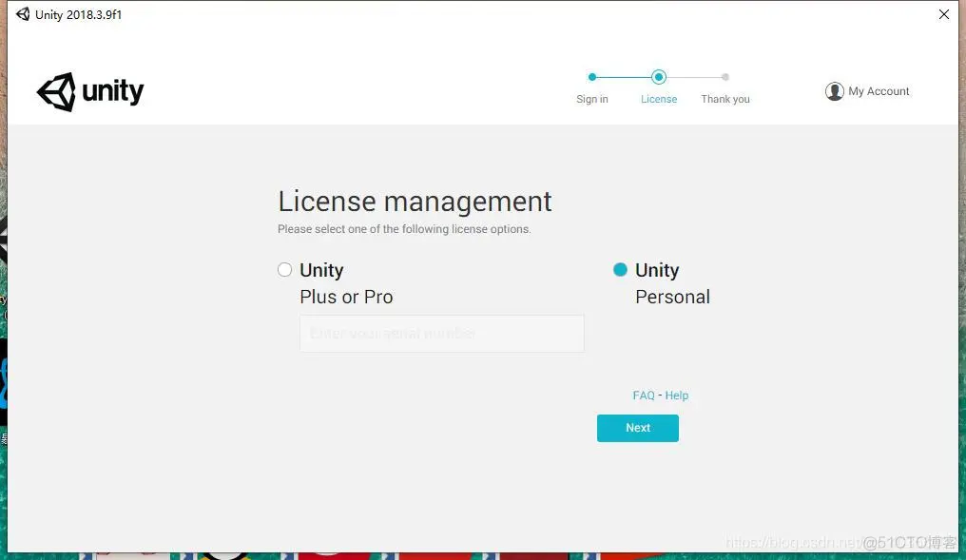
Task: Click the Next button
Action: [638, 428]
